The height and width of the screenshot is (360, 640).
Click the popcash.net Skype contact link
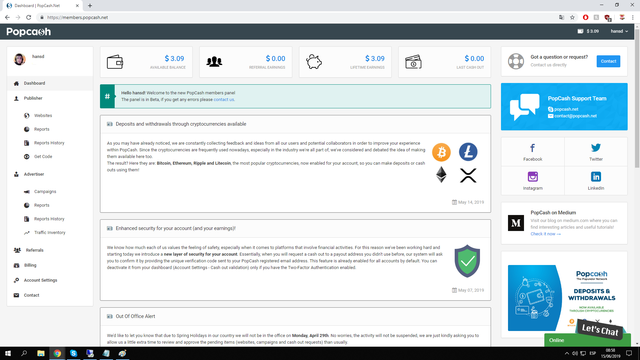tap(566, 109)
